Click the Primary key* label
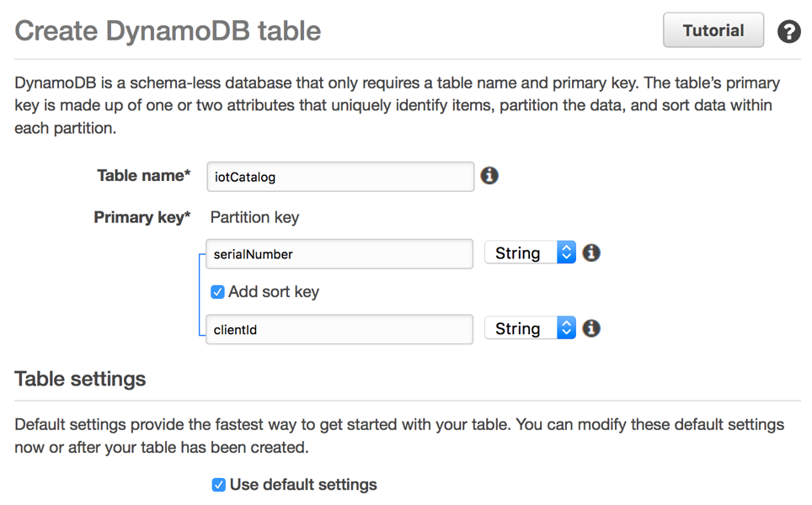Image resolution: width=812 pixels, height=505 pixels. coord(142,218)
